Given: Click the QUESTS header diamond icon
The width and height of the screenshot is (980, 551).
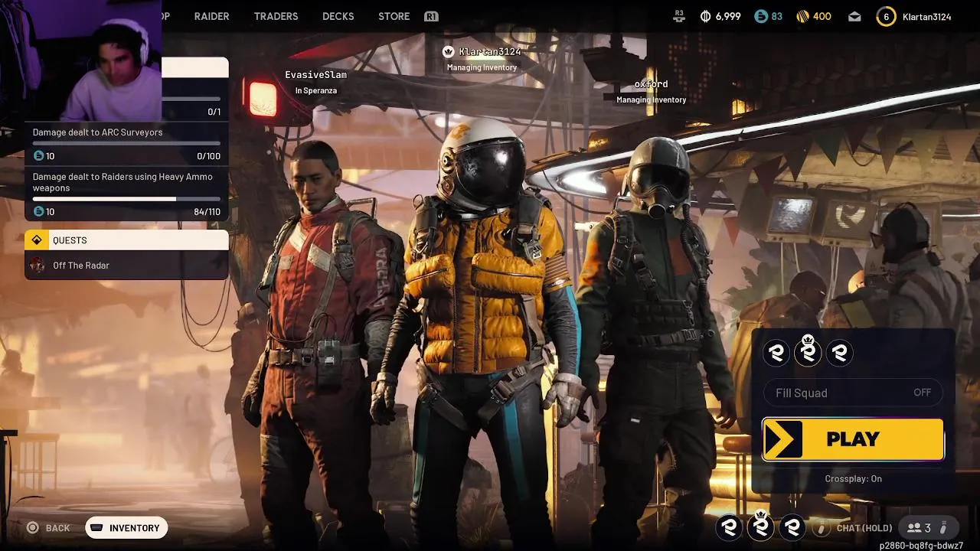Looking at the screenshot, I should click(x=36, y=240).
